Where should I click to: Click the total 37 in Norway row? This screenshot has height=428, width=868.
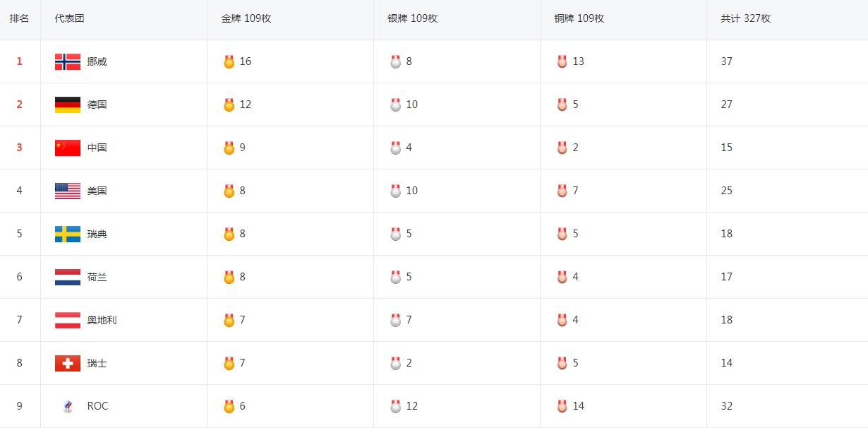click(x=727, y=61)
